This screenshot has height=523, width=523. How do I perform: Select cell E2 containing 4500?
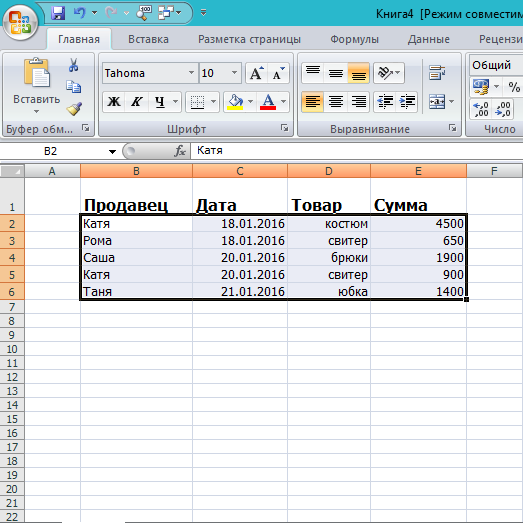[x=418, y=223]
